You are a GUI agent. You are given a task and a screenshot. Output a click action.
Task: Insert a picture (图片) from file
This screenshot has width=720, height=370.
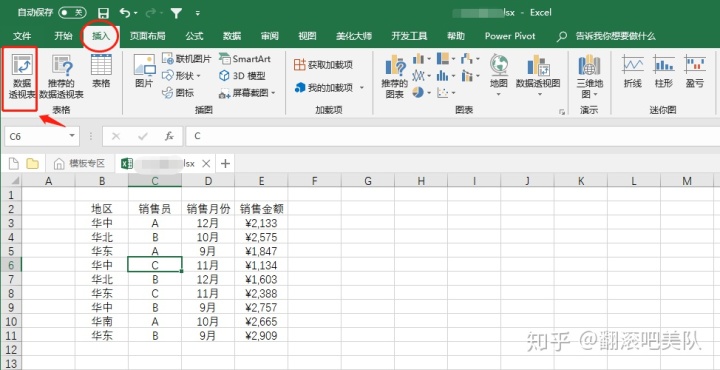point(144,71)
